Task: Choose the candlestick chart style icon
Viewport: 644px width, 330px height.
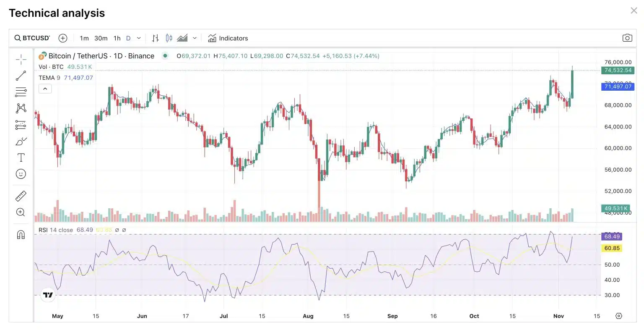Action: 169,38
